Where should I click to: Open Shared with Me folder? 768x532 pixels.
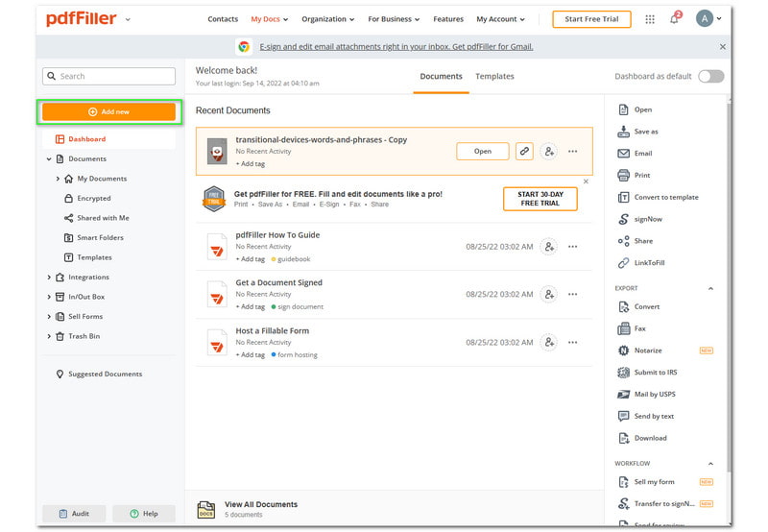tap(97, 218)
